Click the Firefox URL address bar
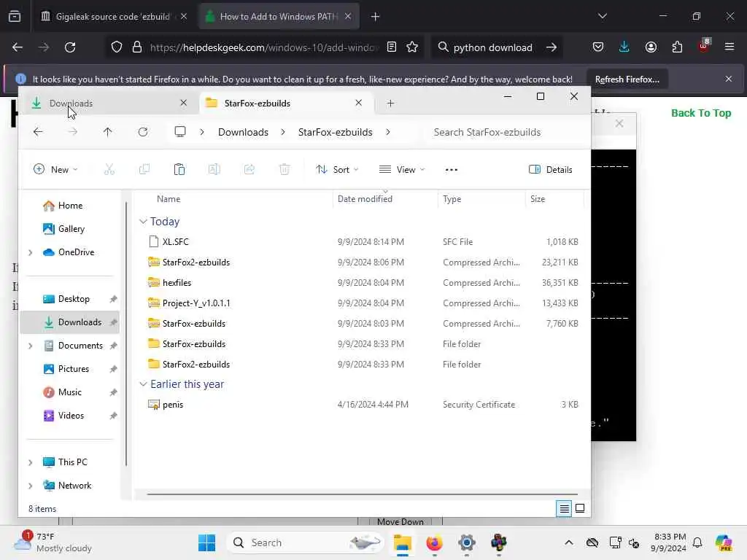 (264, 47)
